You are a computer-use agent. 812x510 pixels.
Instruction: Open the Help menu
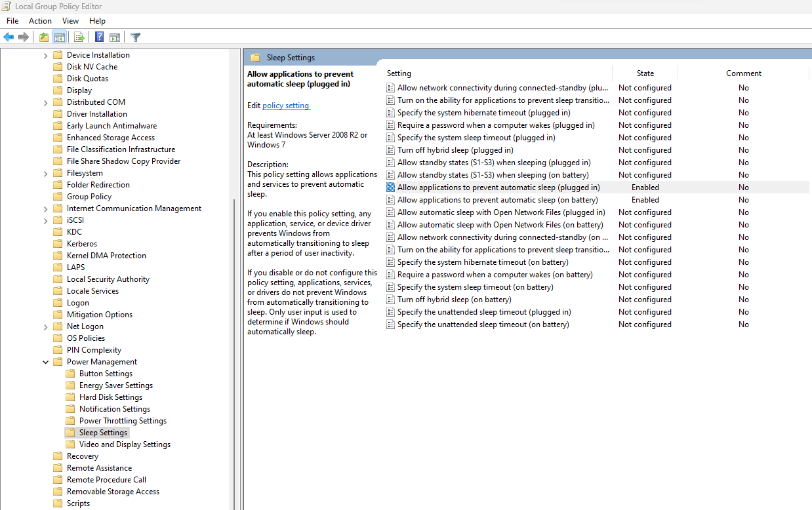pos(97,21)
